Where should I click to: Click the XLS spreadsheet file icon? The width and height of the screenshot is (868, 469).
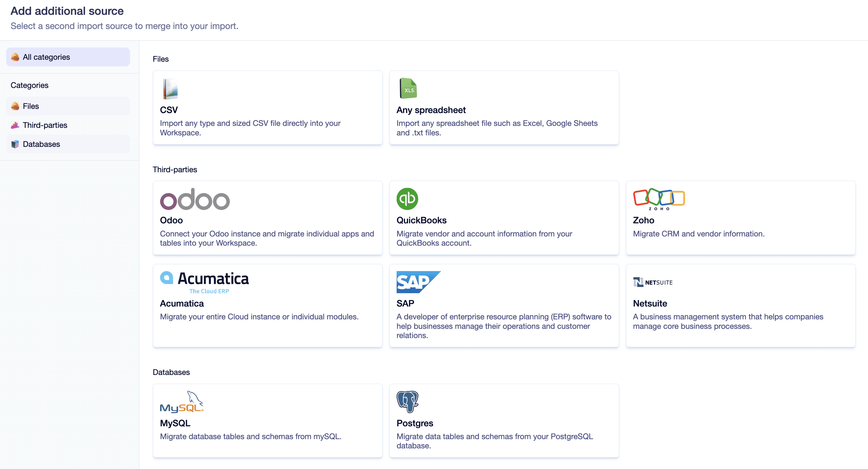pos(408,88)
